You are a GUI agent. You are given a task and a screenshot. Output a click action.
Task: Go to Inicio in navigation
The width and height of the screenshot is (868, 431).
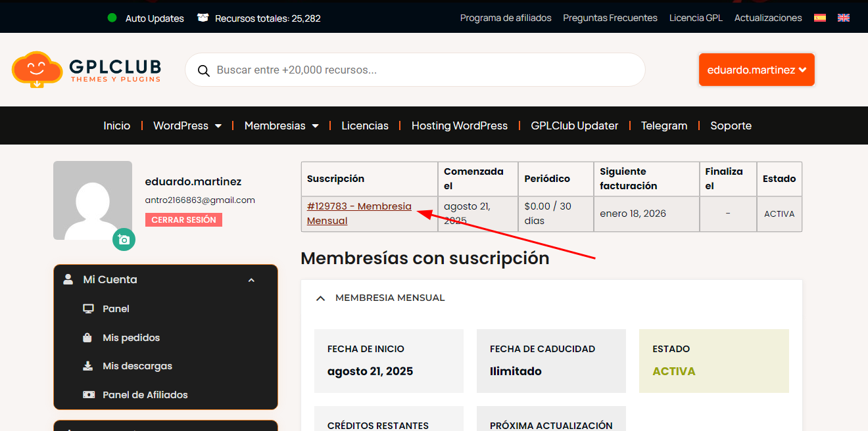(117, 125)
